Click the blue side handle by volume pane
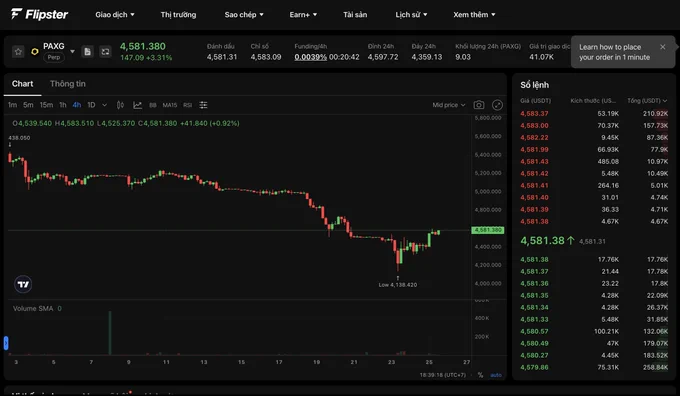This screenshot has height=396, width=680. (6, 343)
